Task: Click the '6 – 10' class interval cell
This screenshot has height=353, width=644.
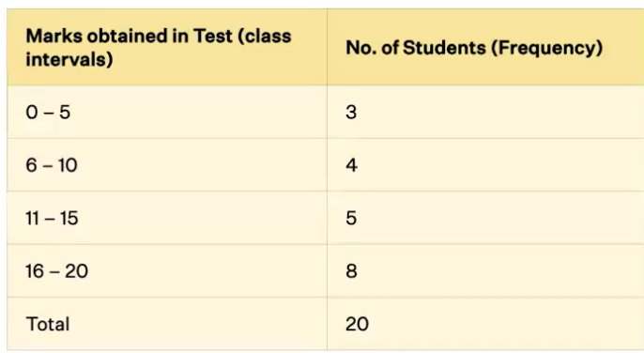Action: (x=167, y=165)
